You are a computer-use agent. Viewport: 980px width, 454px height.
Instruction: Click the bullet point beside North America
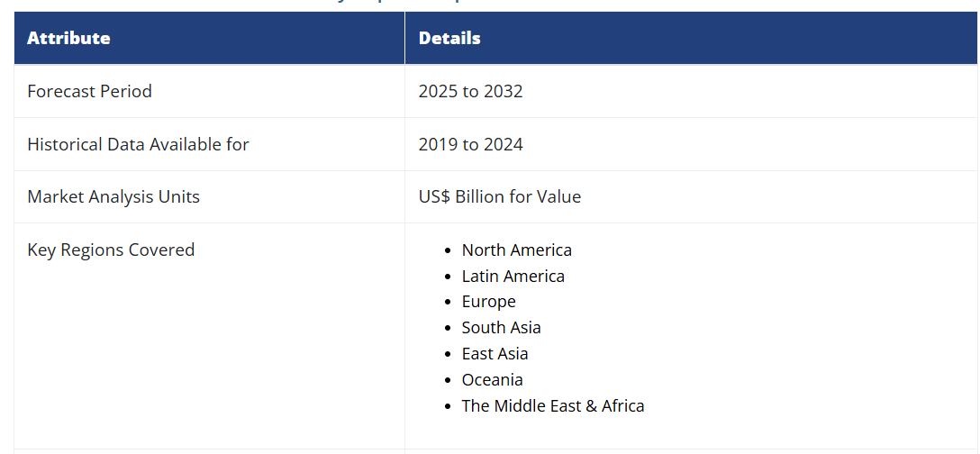(449, 250)
